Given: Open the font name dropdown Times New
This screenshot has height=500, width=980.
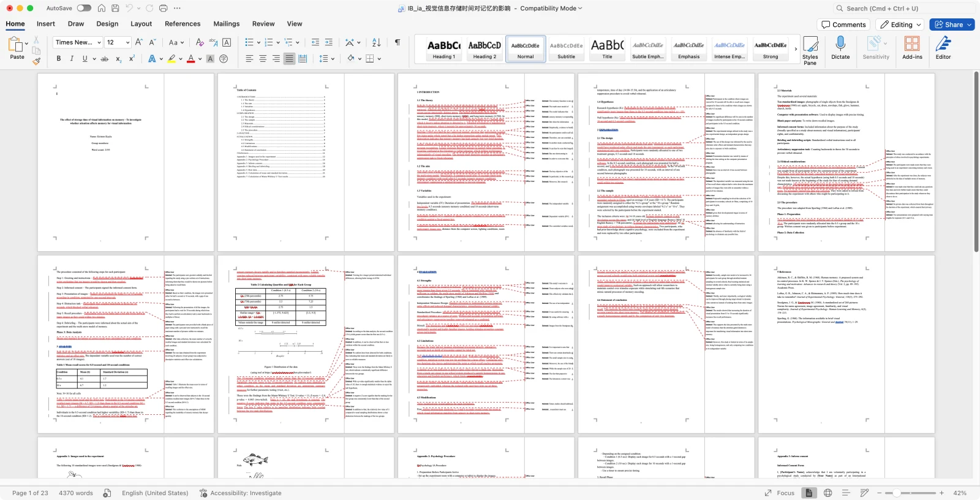Looking at the screenshot, I should click(x=78, y=42).
